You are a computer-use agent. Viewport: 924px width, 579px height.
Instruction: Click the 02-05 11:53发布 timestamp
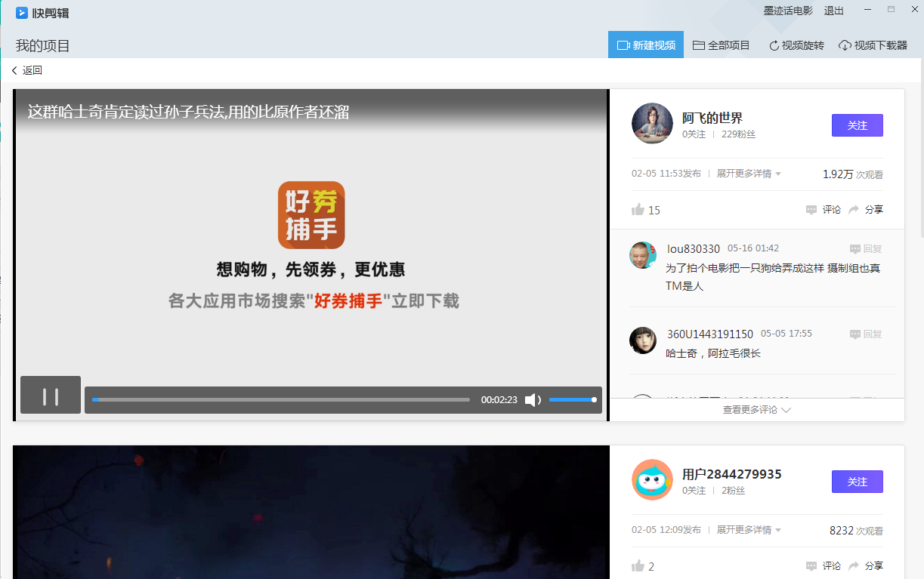[666, 174]
